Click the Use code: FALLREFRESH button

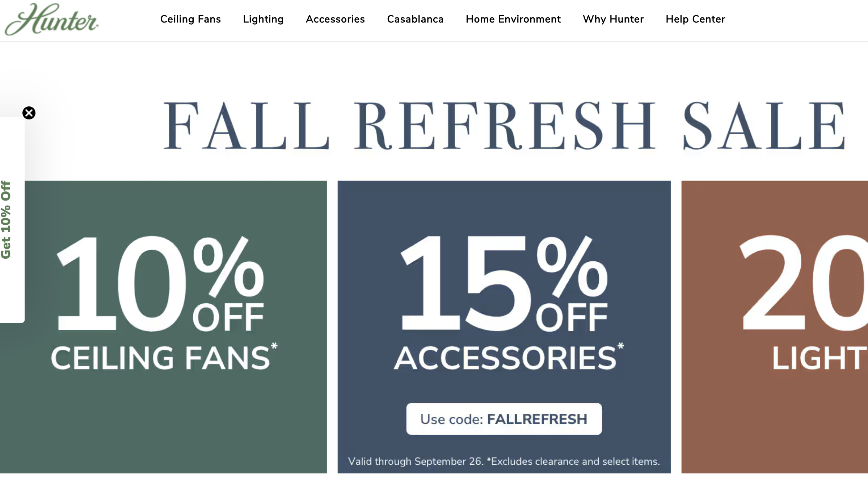pyautogui.click(x=504, y=419)
